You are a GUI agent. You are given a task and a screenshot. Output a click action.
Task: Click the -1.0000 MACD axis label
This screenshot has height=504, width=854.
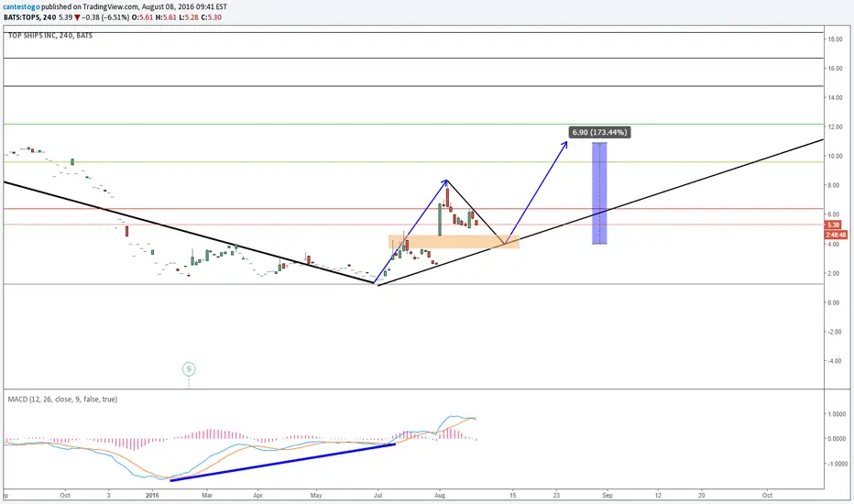tap(838, 465)
